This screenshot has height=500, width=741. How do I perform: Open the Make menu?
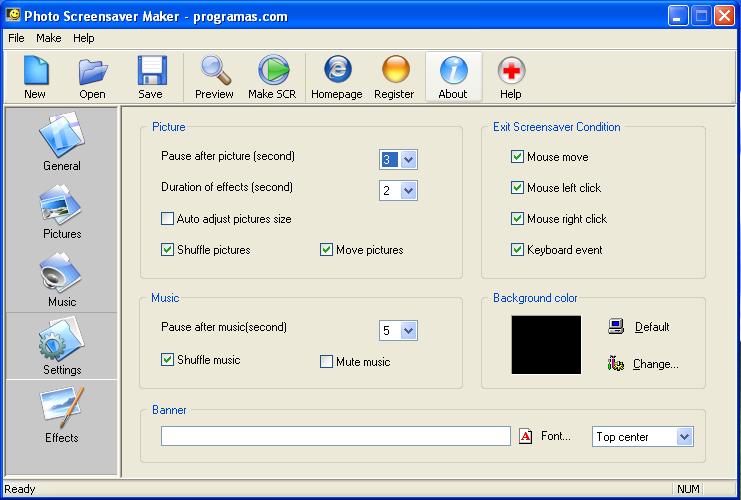tap(49, 38)
